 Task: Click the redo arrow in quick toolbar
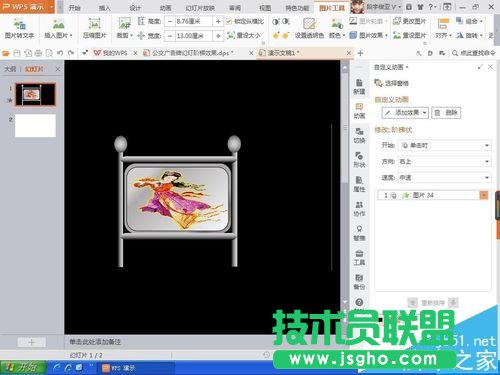(x=71, y=53)
